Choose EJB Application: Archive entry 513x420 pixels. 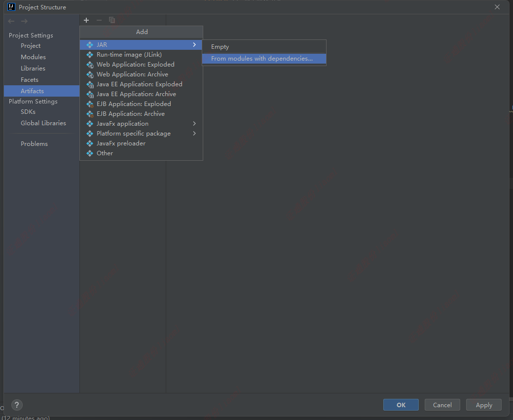(x=141, y=114)
